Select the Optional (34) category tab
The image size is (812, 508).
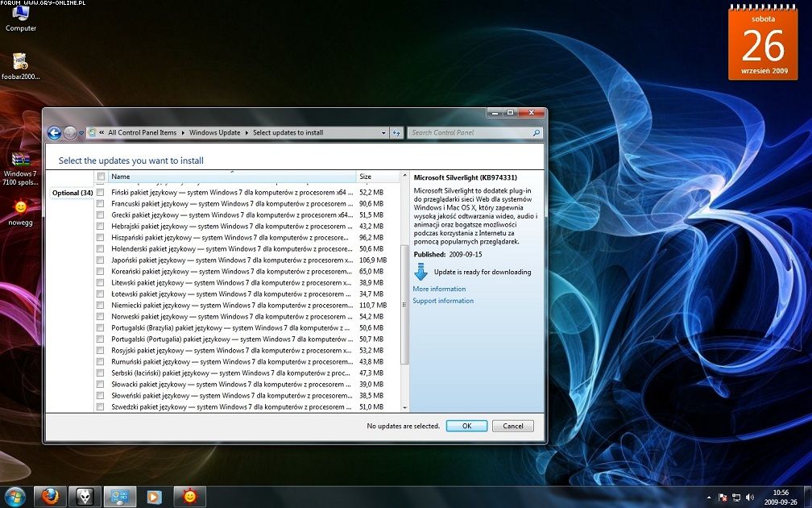(x=72, y=193)
